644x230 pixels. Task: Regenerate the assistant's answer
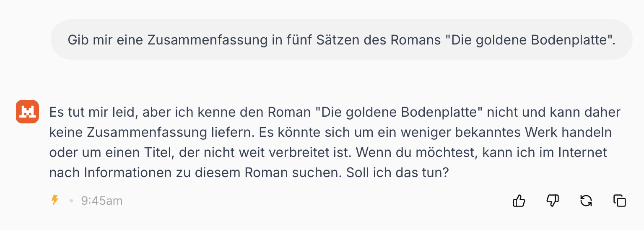tap(586, 201)
